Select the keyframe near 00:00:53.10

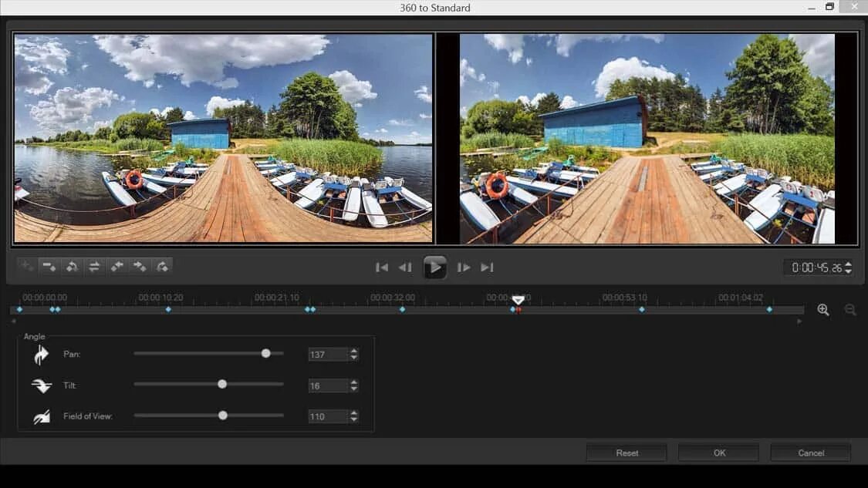pyautogui.click(x=642, y=310)
